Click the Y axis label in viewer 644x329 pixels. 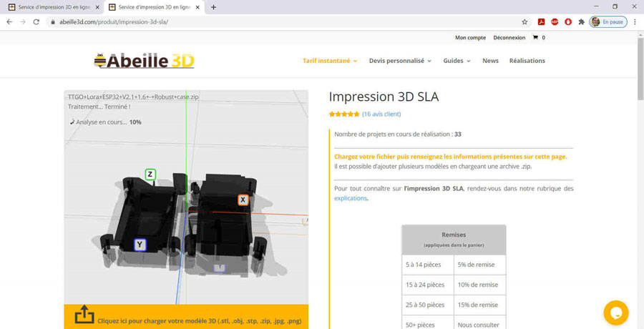coord(140,245)
